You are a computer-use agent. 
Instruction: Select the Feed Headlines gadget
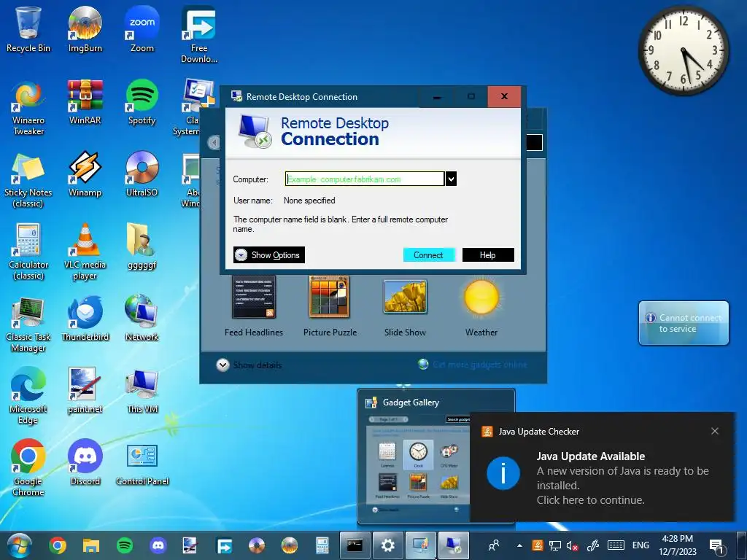click(253, 306)
